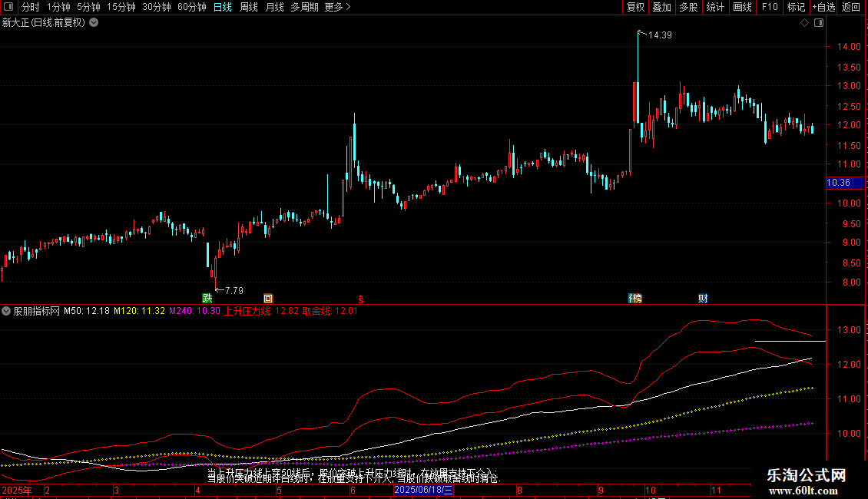
Task: Click the orange 回 event marker
Action: [x=268, y=298]
